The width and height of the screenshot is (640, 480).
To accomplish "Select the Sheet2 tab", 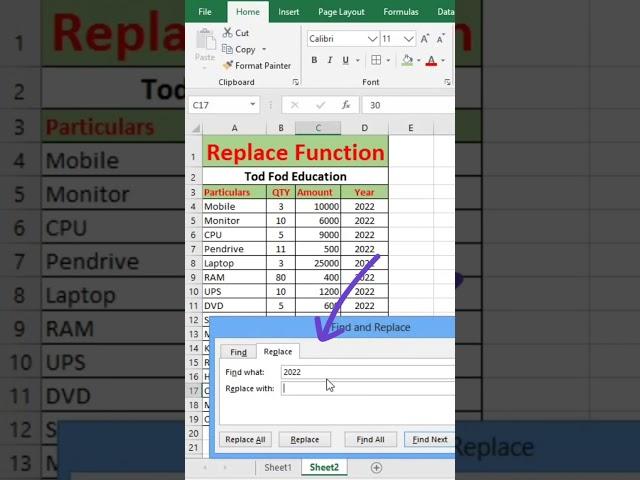I will click(324, 467).
